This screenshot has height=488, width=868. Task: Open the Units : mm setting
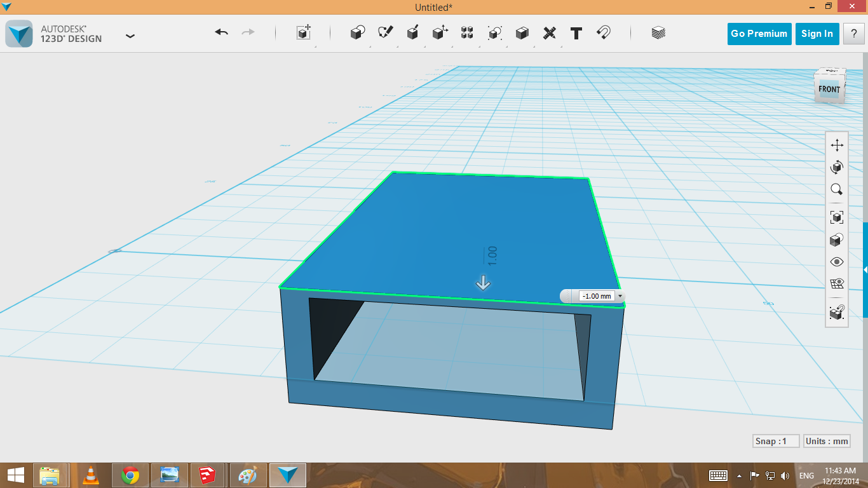(x=827, y=441)
